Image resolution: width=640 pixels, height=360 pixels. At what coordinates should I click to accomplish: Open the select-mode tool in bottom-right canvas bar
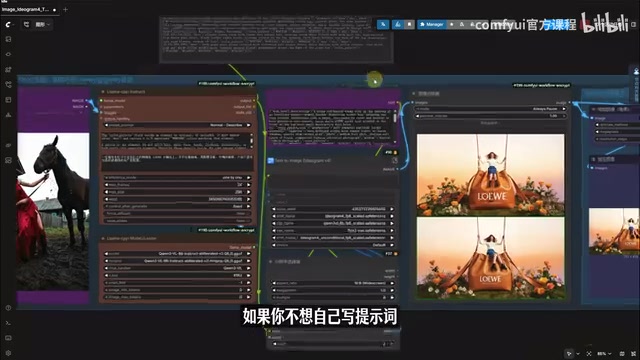click(x=569, y=353)
